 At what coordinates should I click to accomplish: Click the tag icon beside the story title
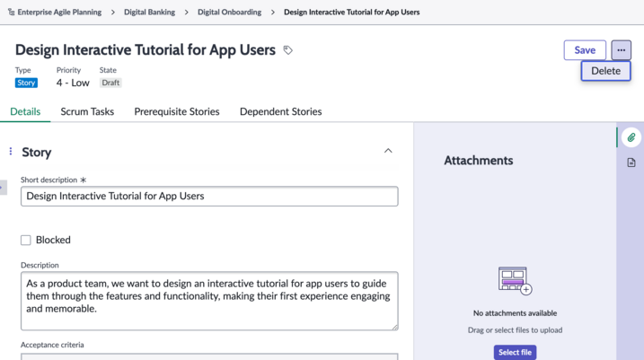tap(288, 50)
